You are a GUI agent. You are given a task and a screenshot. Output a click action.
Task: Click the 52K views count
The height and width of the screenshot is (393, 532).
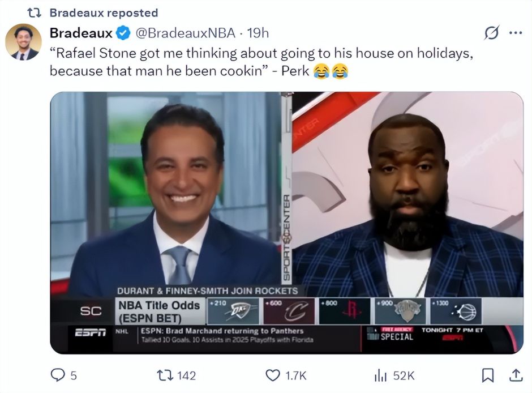(403, 375)
